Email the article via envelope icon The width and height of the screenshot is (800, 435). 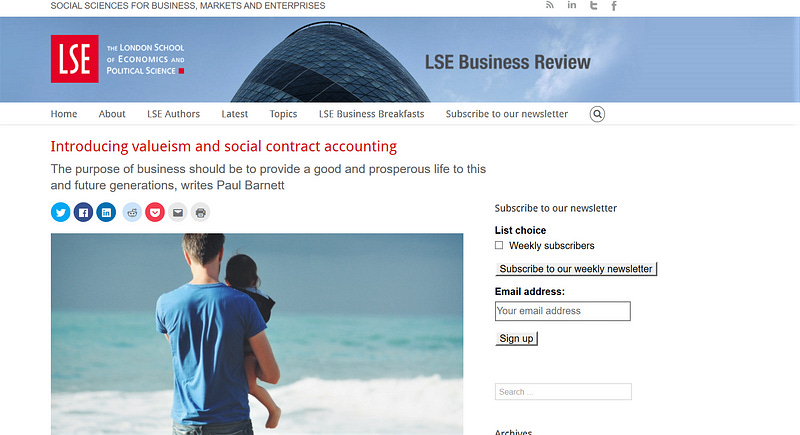(178, 212)
